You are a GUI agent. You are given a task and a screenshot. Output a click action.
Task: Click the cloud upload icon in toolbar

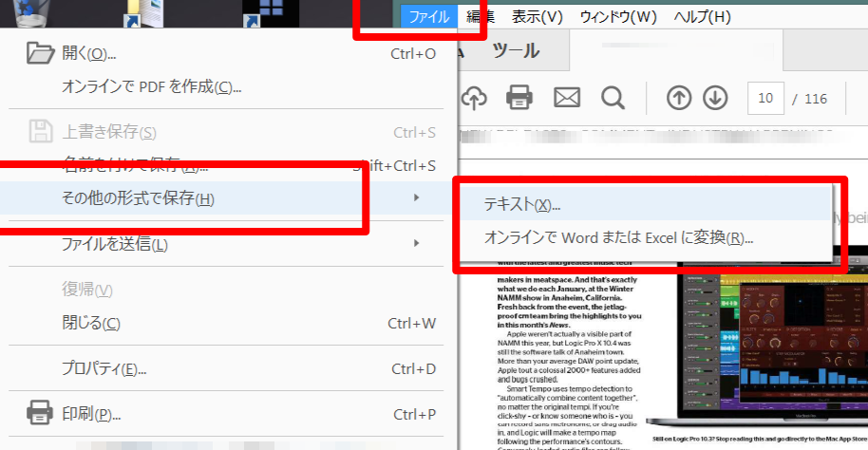(x=474, y=98)
